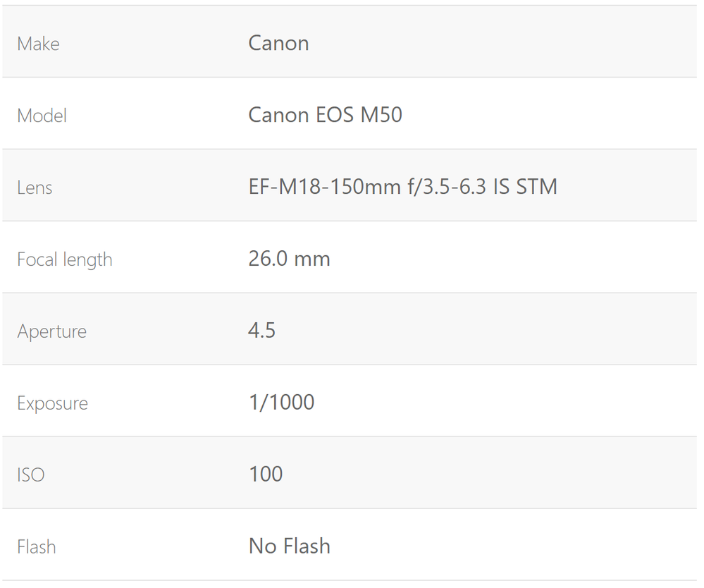Screen dimensions: 704x588
Task: Select the '26.0 mm' focal length value
Action: point(289,259)
